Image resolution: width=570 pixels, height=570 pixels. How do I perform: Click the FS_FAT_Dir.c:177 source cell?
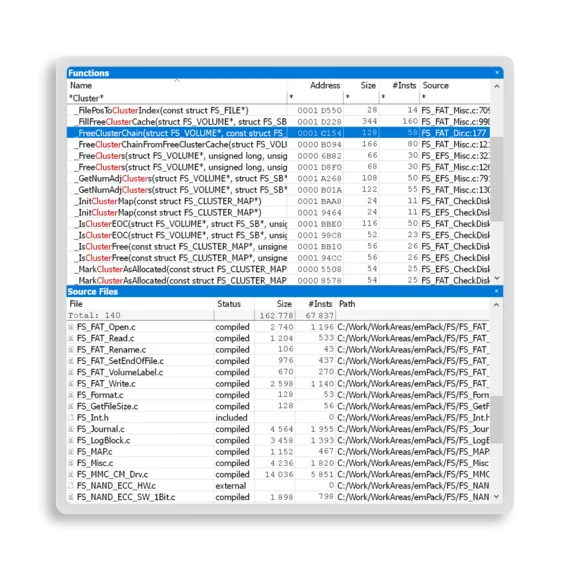click(x=455, y=133)
